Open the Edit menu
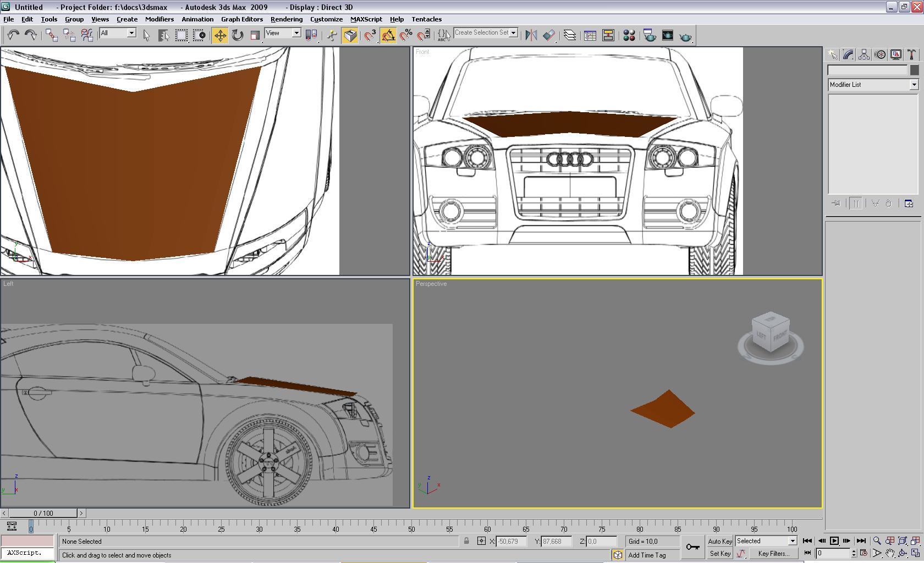This screenshot has height=563, width=924. point(27,19)
